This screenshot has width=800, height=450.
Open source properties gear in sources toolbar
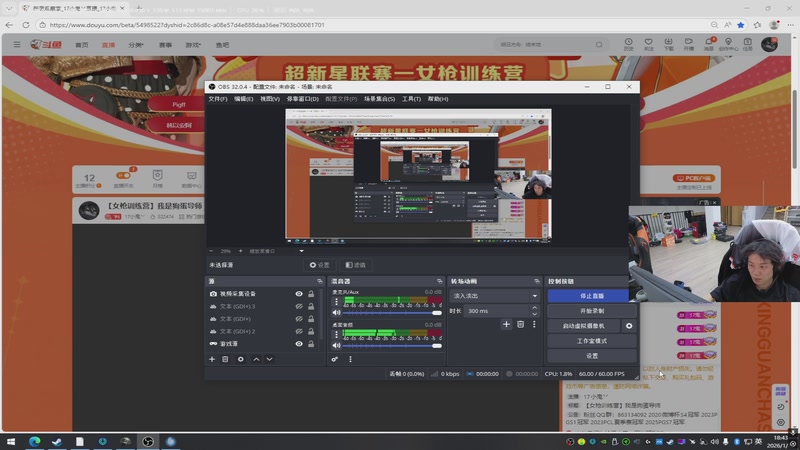[241, 359]
